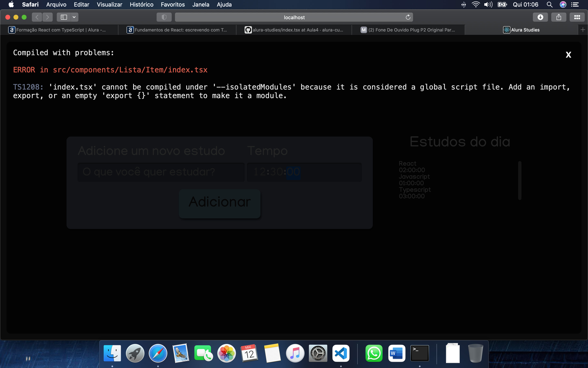Image resolution: width=588 pixels, height=368 pixels.
Task: Switch to Fone De Ouvido Plug P2 tab
Action: click(x=408, y=30)
